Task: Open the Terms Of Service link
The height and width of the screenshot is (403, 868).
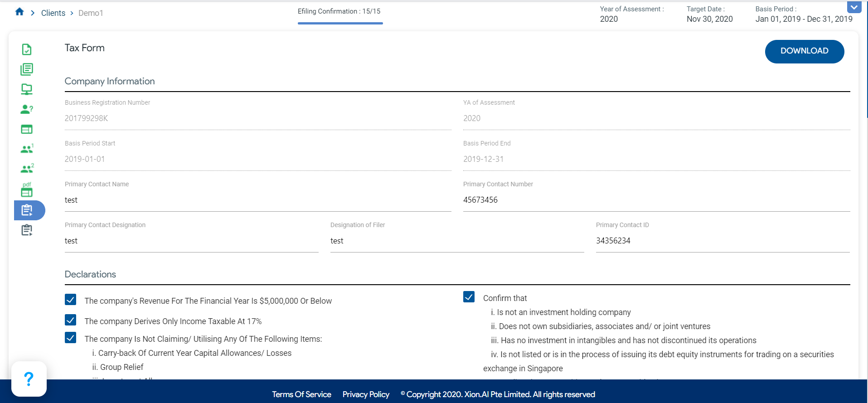Action: point(301,394)
